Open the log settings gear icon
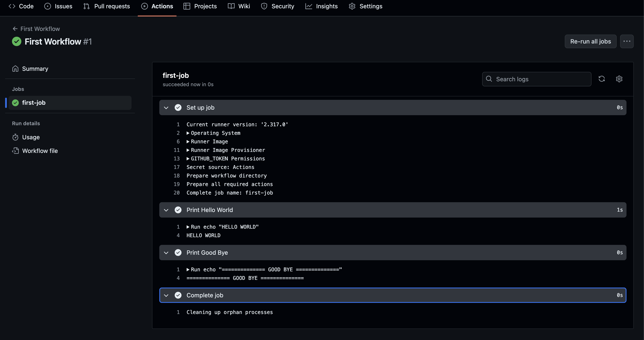The height and width of the screenshot is (340, 644). point(619,79)
